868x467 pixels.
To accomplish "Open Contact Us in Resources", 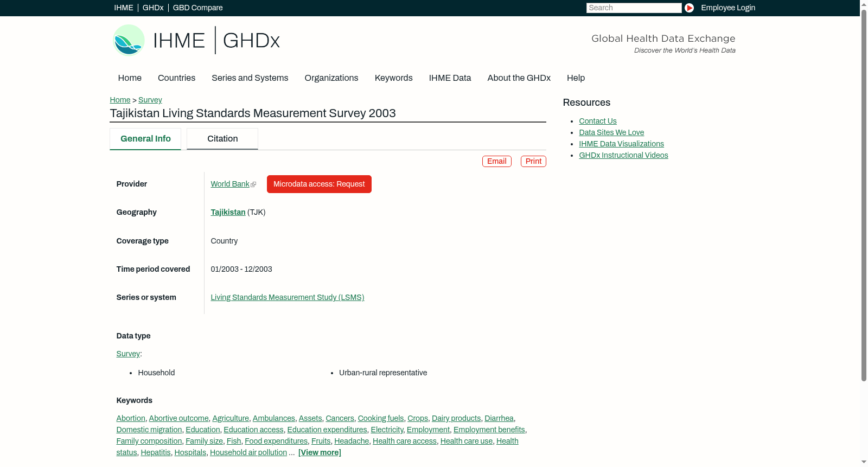I will tap(598, 121).
